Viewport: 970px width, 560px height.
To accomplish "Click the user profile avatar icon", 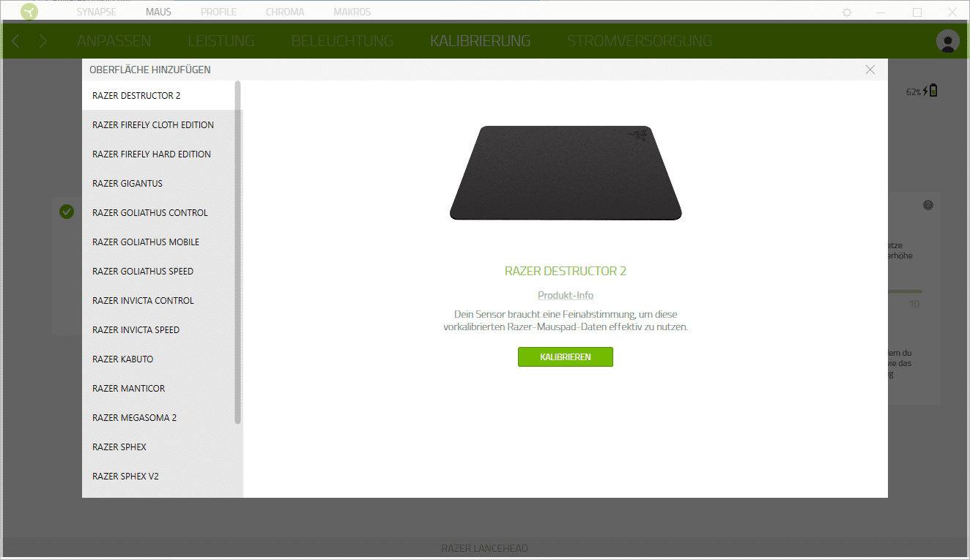I will coord(947,41).
